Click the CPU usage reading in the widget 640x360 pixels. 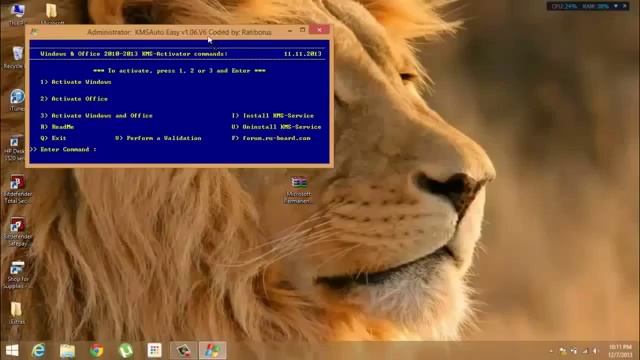click(x=563, y=6)
